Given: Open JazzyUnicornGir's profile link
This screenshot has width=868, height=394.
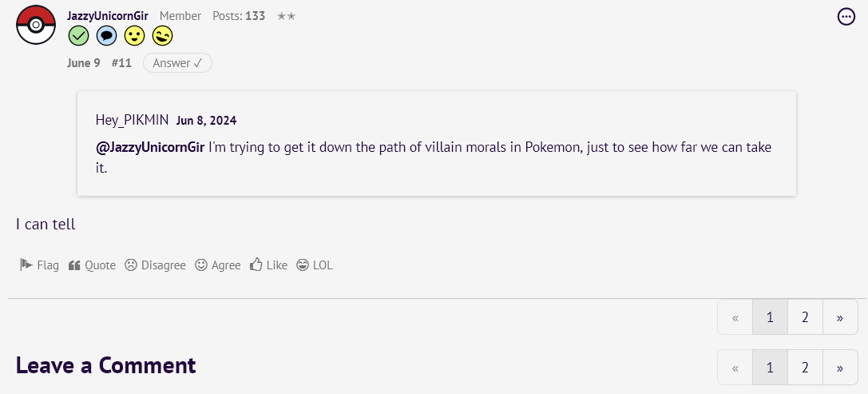Looking at the screenshot, I should click(x=107, y=16).
